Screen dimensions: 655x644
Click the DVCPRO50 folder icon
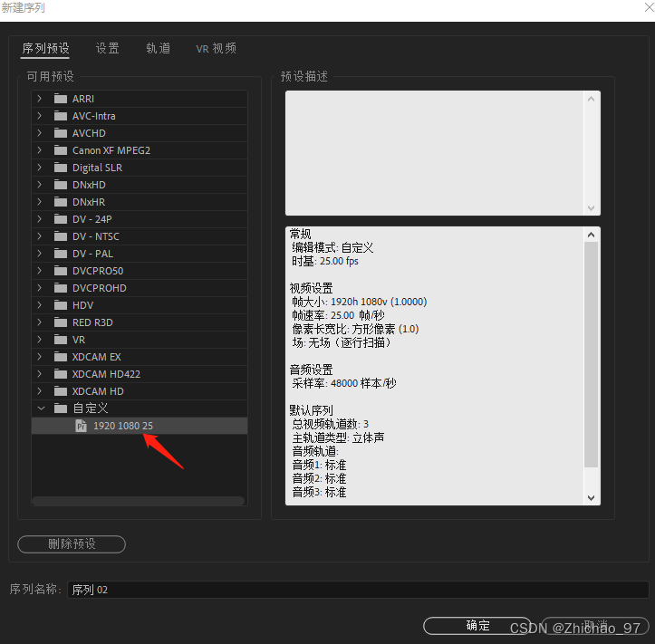[x=61, y=271]
